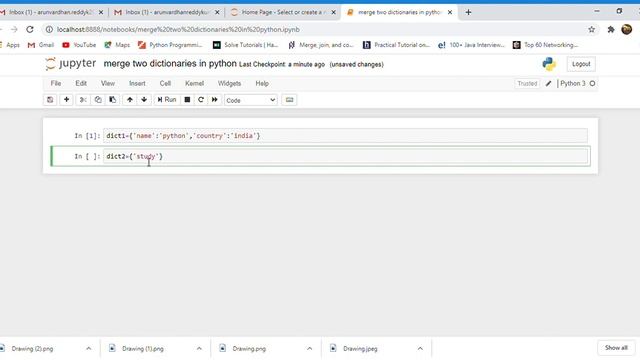Image resolution: width=640 pixels, height=360 pixels.
Task: Close the Home Page browser tab
Action: click(333, 12)
